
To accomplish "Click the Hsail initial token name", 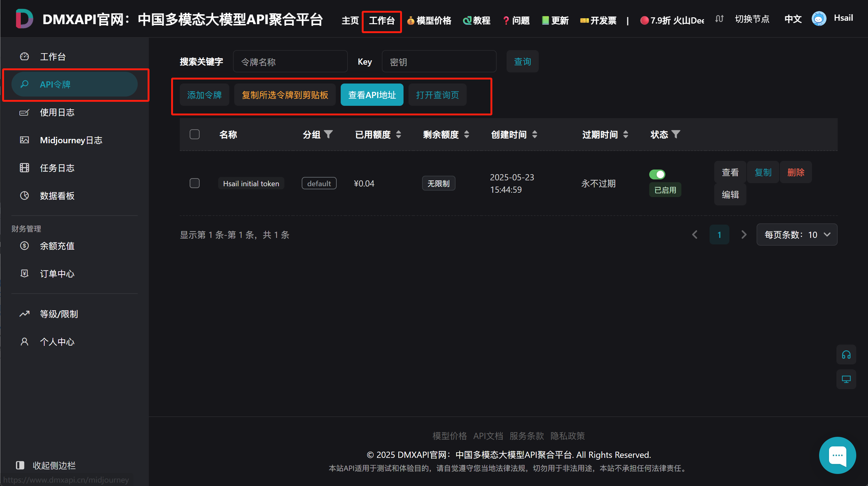I will [x=251, y=183].
